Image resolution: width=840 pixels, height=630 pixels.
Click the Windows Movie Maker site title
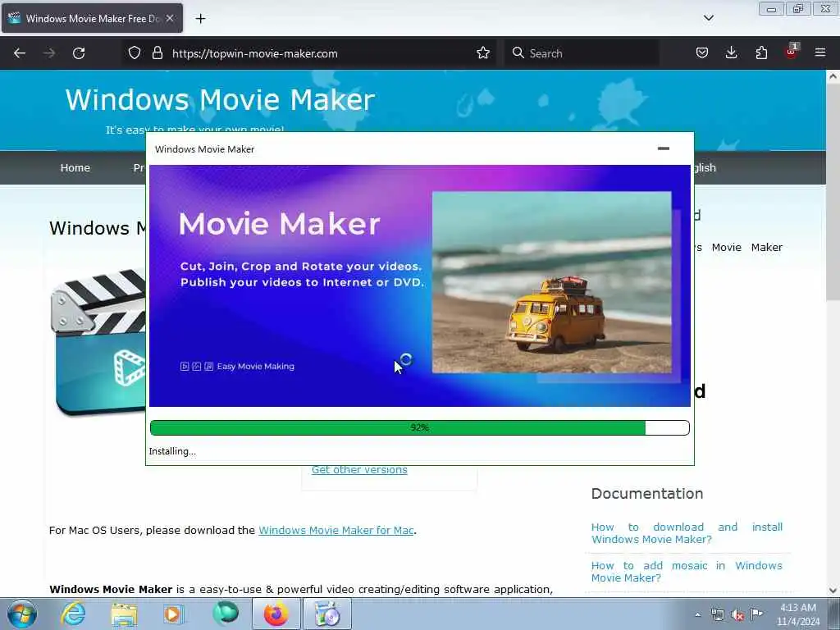point(220,99)
